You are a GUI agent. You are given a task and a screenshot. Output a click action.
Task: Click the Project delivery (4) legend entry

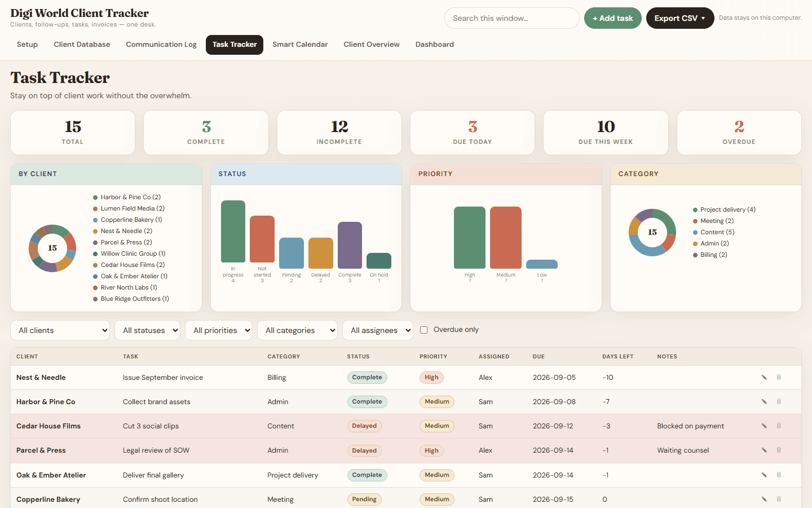724,210
